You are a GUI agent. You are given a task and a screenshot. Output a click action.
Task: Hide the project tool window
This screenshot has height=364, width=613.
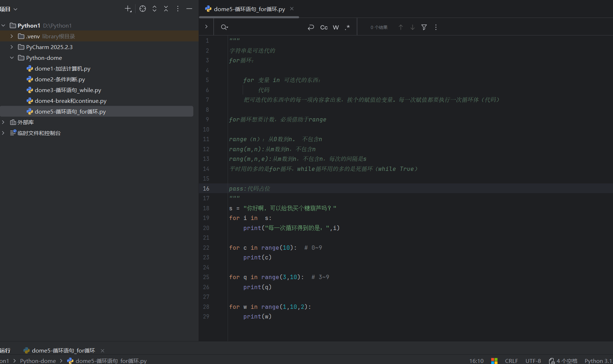[x=189, y=9]
